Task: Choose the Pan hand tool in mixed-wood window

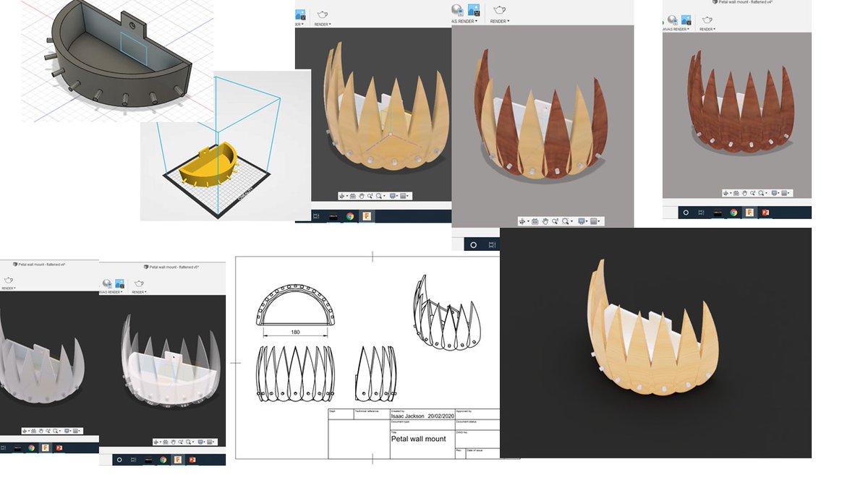Action: pos(545,221)
